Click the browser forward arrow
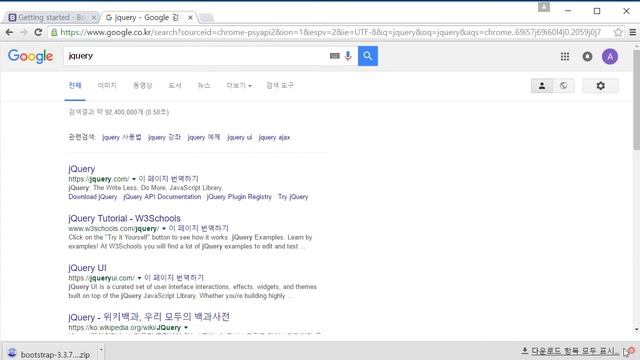 (24, 32)
